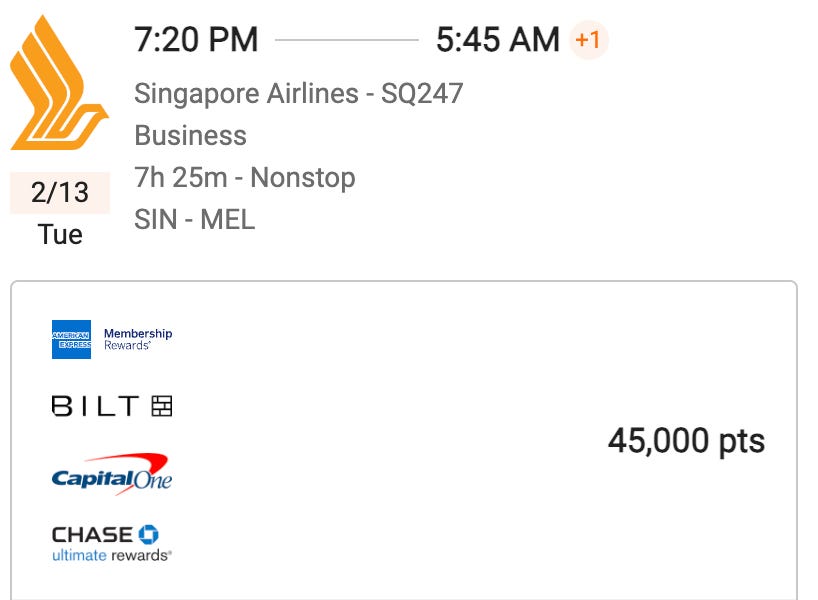This screenshot has width=818, height=600.
Task: Click the American Express blue box icon
Action: pos(70,338)
